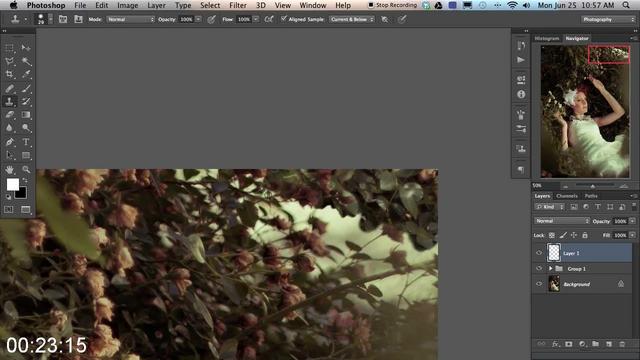Open the Image menu
Screen dimensions: 640x360
tap(127, 5)
